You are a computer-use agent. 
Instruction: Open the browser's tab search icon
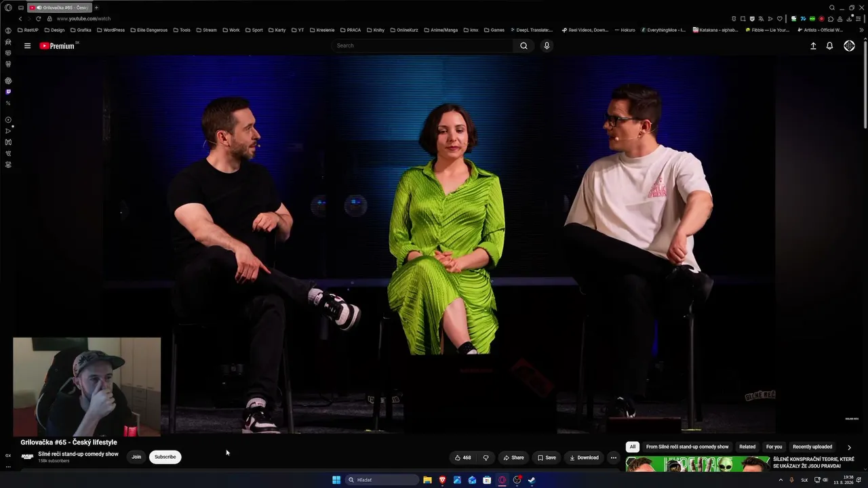click(832, 7)
